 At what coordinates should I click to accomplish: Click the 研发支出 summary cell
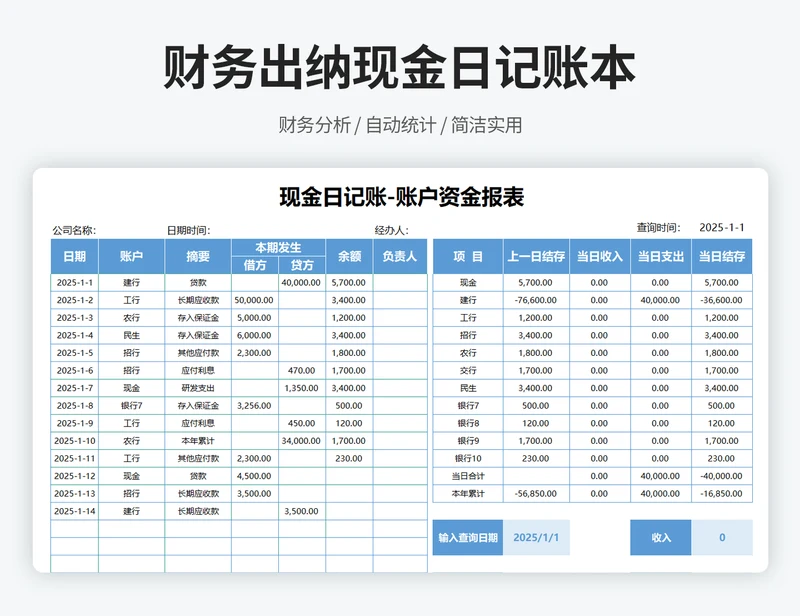pos(198,388)
